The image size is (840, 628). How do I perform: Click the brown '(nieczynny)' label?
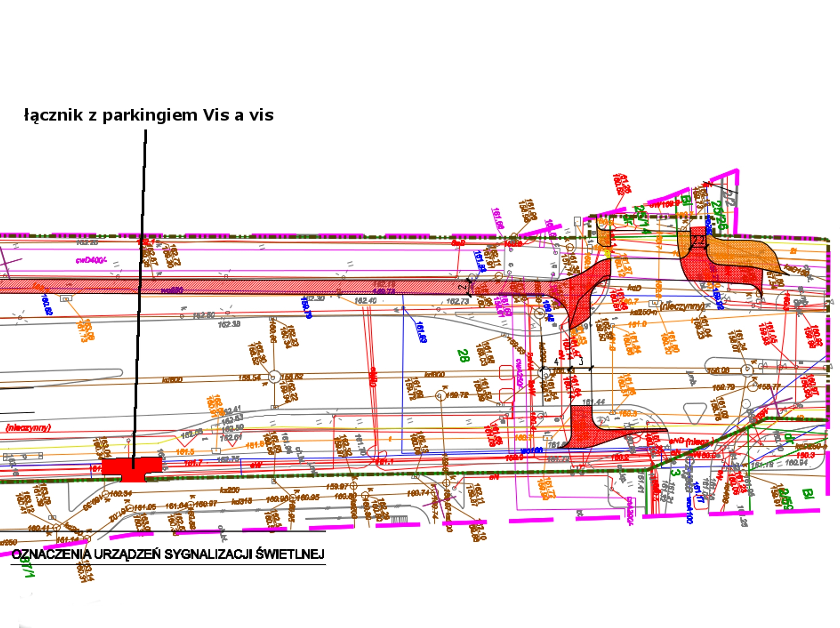coord(683,306)
